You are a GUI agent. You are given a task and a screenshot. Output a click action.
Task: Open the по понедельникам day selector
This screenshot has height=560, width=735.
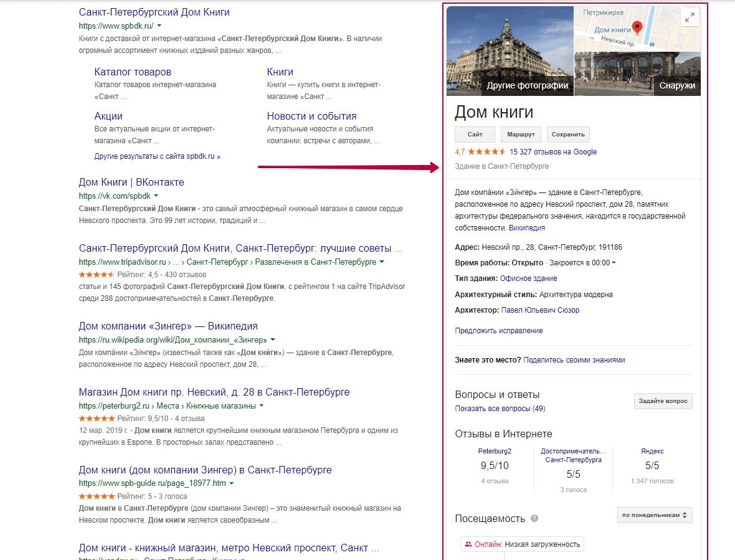(x=655, y=515)
